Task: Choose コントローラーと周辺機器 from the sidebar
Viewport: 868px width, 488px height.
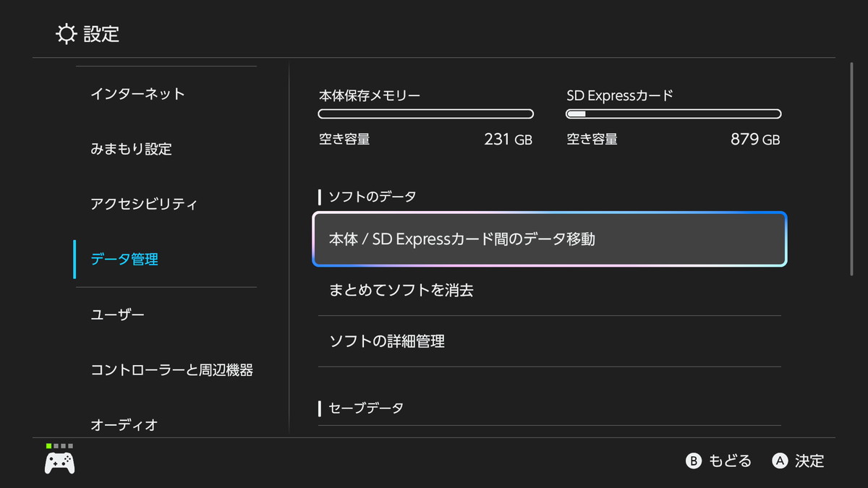Action: point(171,370)
